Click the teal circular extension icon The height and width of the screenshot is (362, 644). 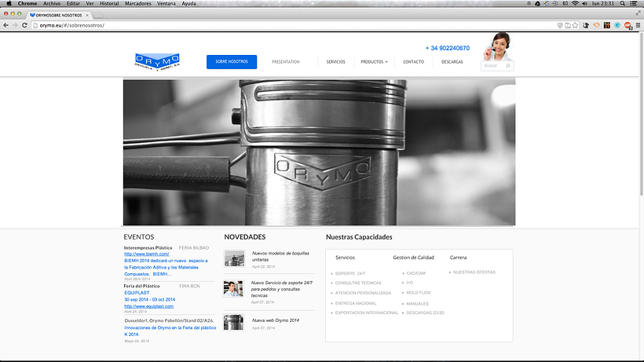pos(617,25)
